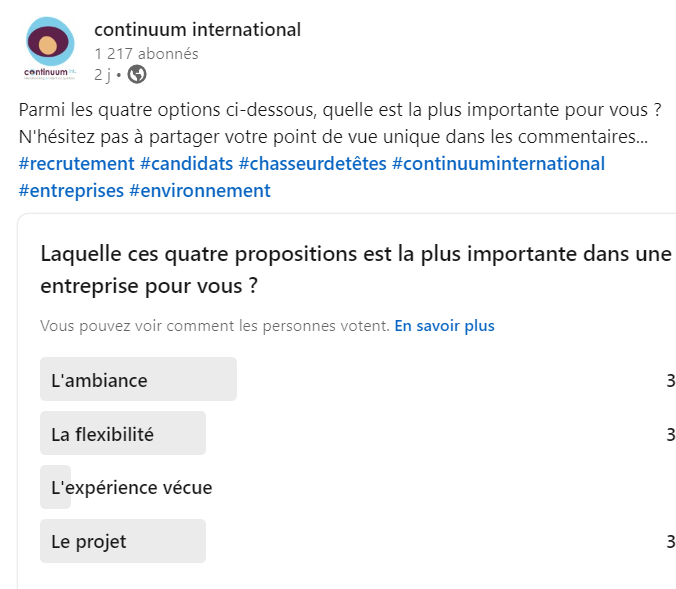Click the 1 217 abonnés follower count
This screenshot has width=676, height=589.
146,53
